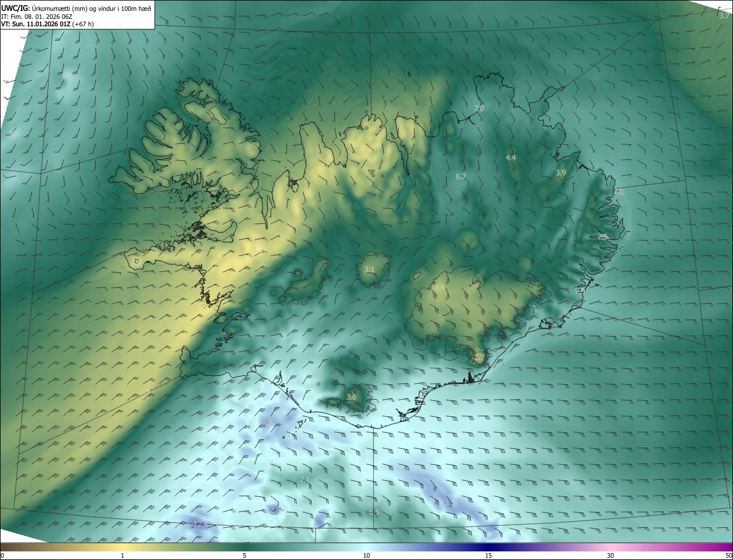
Task: Click the colour scale tick label '0'
Action: point(2,555)
